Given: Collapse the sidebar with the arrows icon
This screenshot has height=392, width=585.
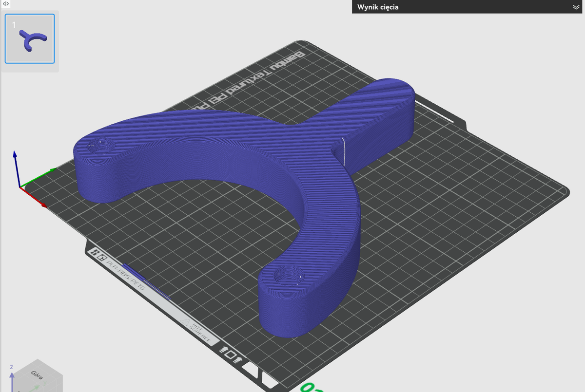Looking at the screenshot, I should click(x=5, y=3).
